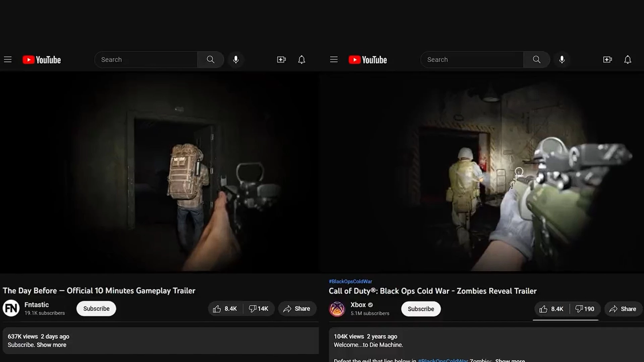The width and height of the screenshot is (644, 362).
Task: Click the magnifier search button in left window
Action: (211, 60)
